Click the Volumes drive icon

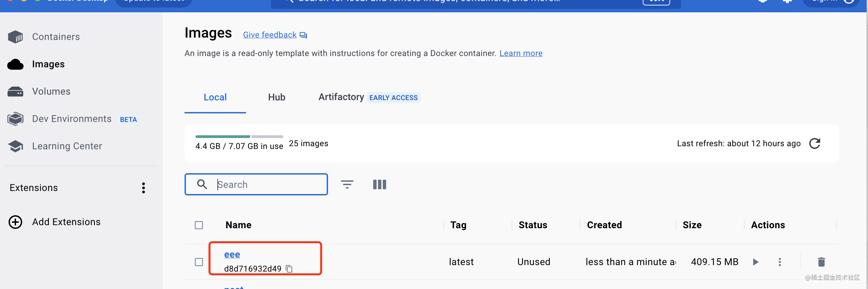click(x=15, y=92)
